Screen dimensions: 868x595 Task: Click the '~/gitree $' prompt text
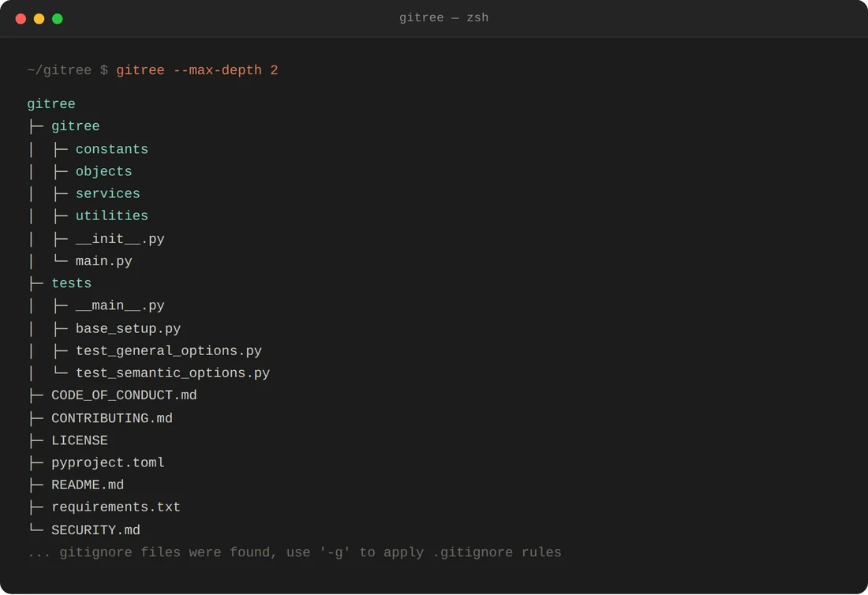[x=68, y=70]
